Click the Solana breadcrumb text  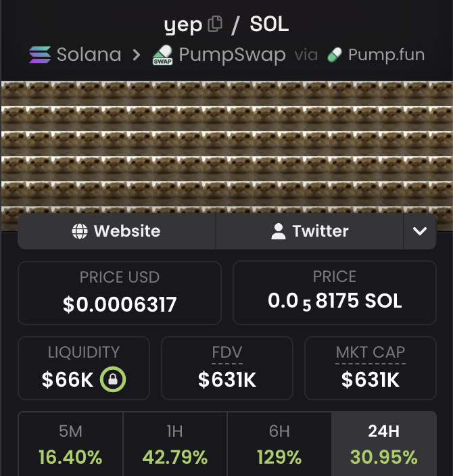[89, 55]
